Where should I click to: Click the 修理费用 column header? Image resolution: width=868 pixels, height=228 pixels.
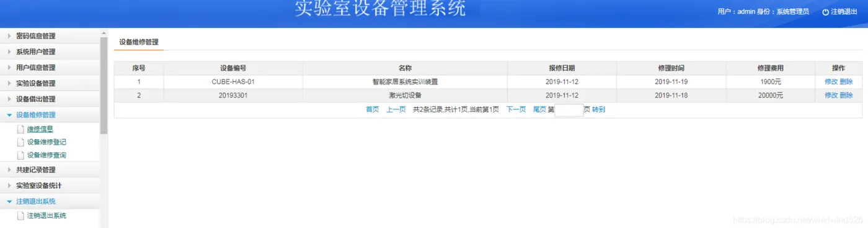[771, 68]
